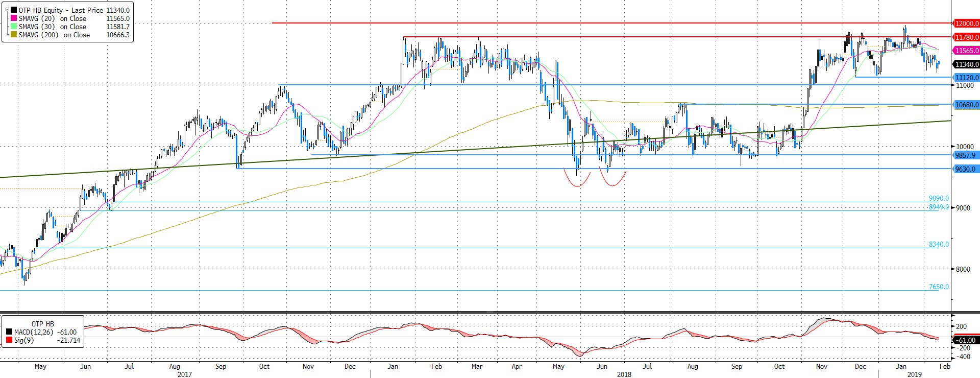980x378 pixels.
Task: Click the red 11780.0 price label
Action: coord(967,37)
